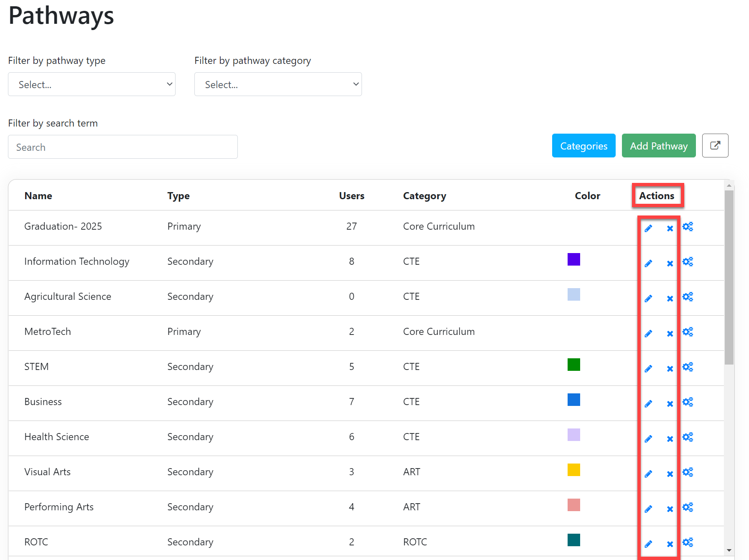Click the green STEM color swatch

coord(574,365)
